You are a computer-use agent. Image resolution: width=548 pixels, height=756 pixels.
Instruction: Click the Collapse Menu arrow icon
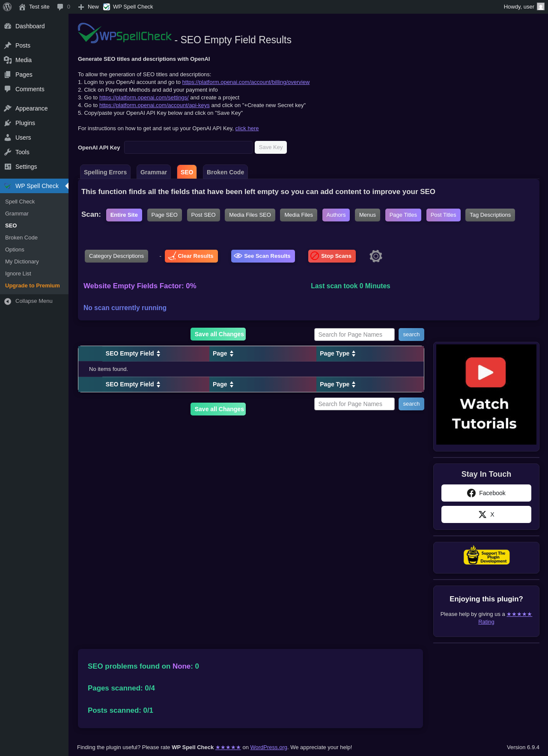8,301
